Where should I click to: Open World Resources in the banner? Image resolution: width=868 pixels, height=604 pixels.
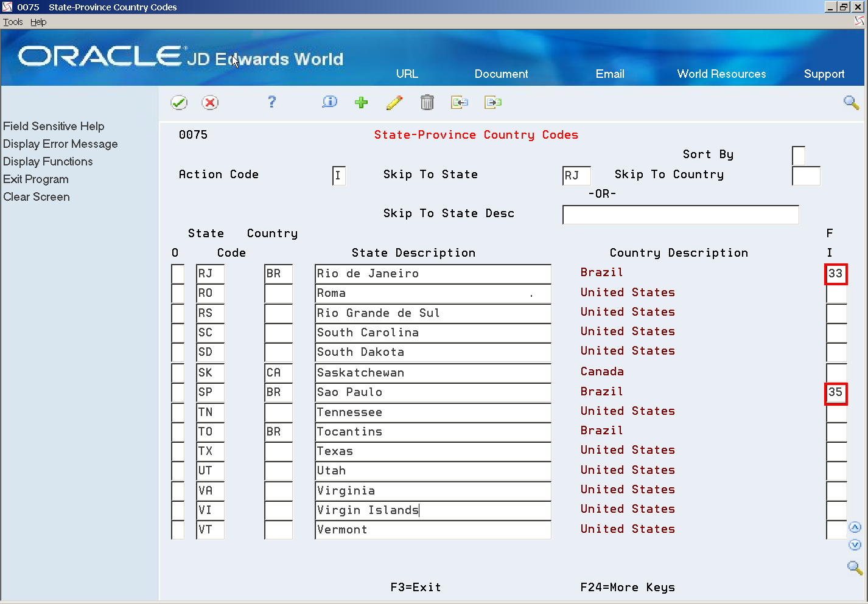721,74
